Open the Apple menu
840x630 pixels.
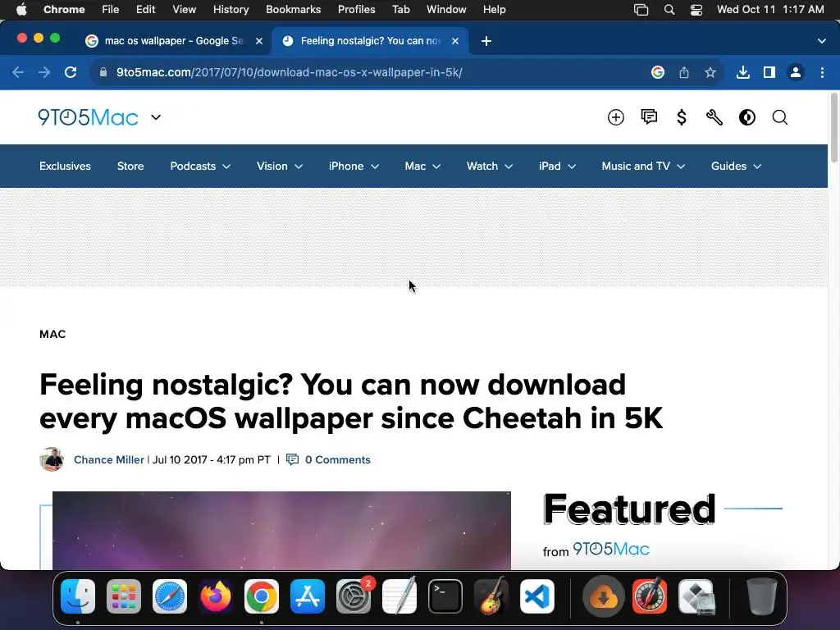coord(21,10)
